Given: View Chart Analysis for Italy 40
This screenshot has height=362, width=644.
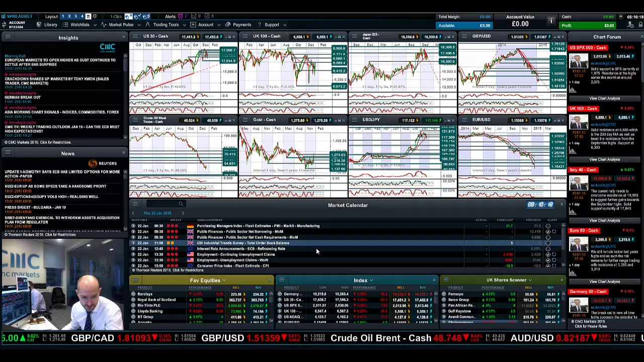Looking at the screenshot, I should pos(605,220).
